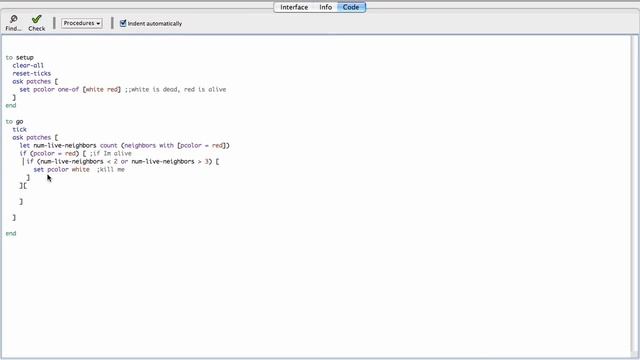Click the 'clear-all' code line

point(28,65)
